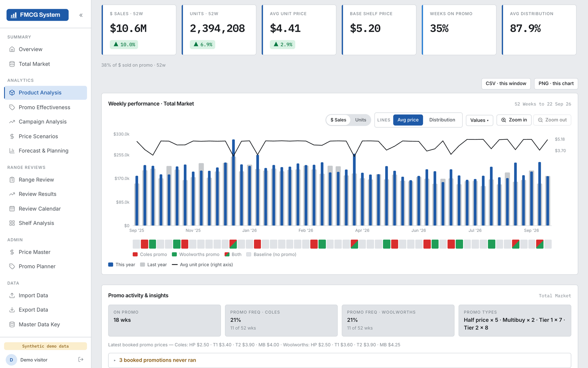Open Promo Effectiveness section
This screenshot has width=588, height=368.
tap(46, 107)
